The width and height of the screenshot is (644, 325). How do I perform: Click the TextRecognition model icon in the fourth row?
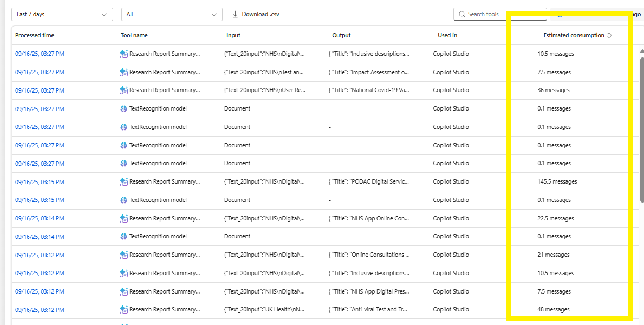click(x=123, y=108)
